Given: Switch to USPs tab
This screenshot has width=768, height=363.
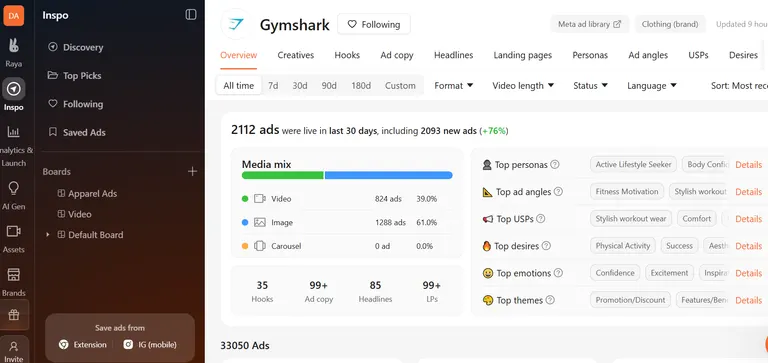Looking at the screenshot, I should 698,55.
